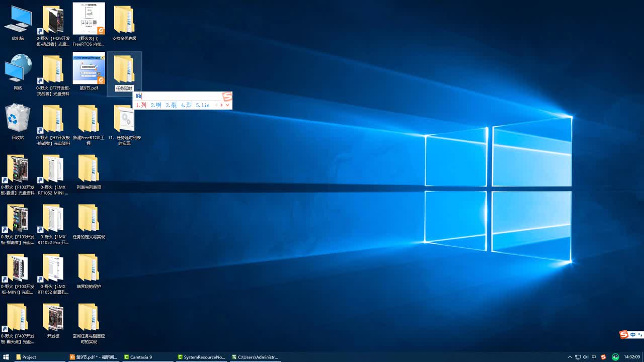The height and width of the screenshot is (362, 644).
Task: Click the Sogou tray icon
Action: [604, 357]
